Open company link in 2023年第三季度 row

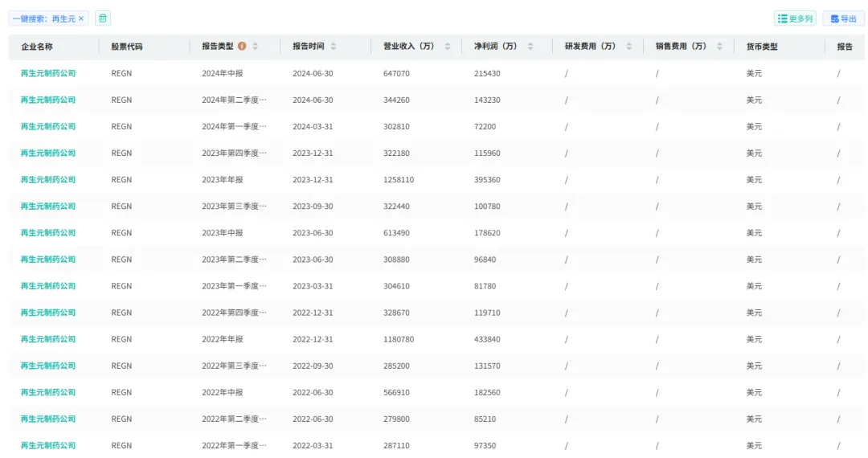click(x=48, y=207)
